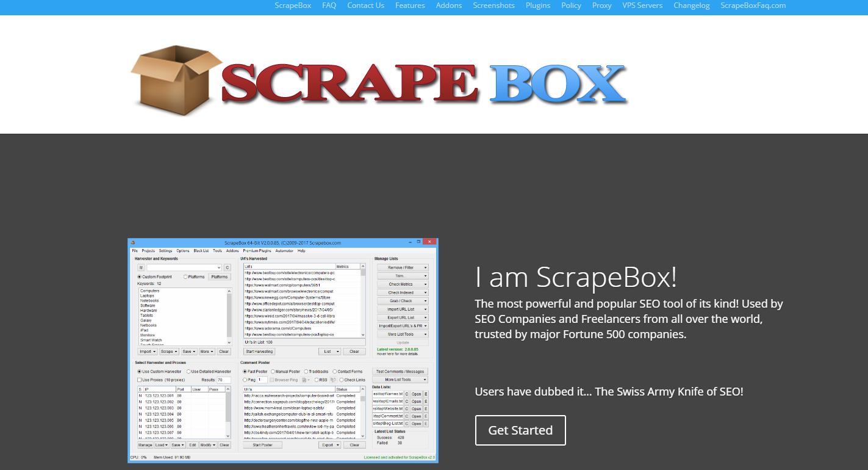Click the Results number field
This screenshot has height=470, width=868.
point(224,380)
